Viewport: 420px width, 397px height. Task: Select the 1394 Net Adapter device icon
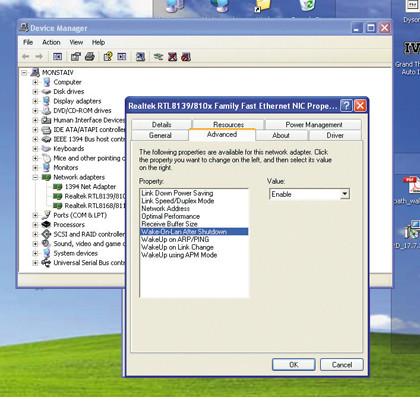tap(58, 187)
